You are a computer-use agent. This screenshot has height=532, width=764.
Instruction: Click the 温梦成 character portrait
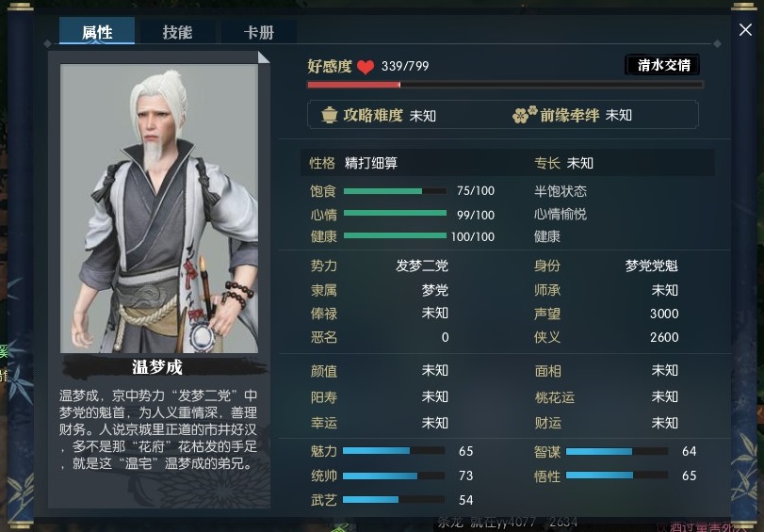coord(159,208)
